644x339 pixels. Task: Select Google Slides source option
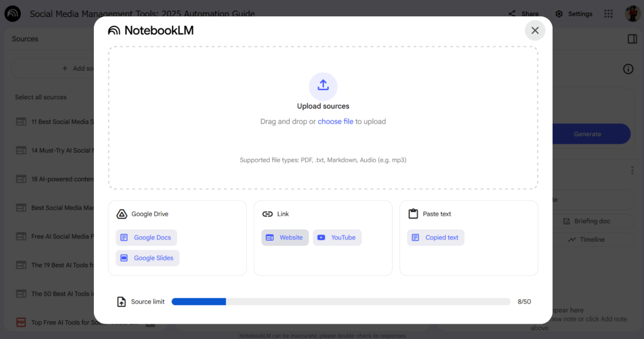tap(147, 258)
